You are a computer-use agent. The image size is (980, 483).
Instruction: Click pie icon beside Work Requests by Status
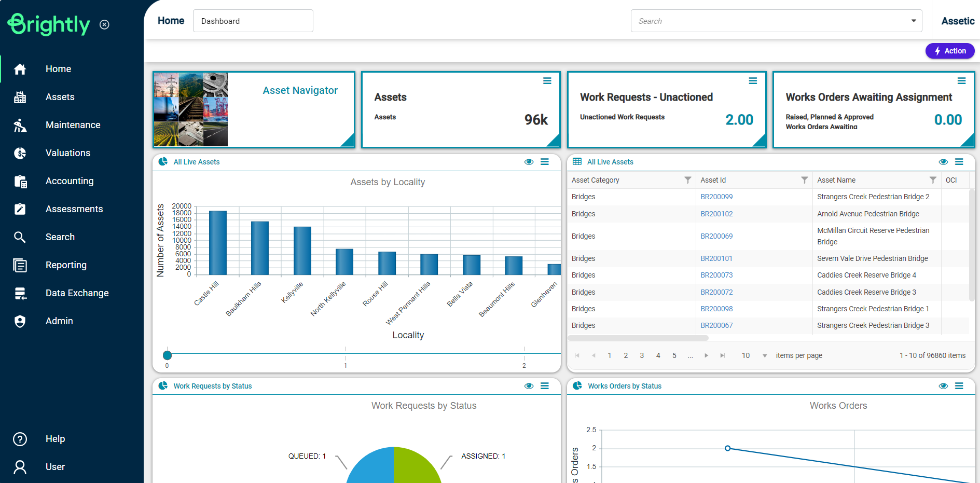click(163, 385)
